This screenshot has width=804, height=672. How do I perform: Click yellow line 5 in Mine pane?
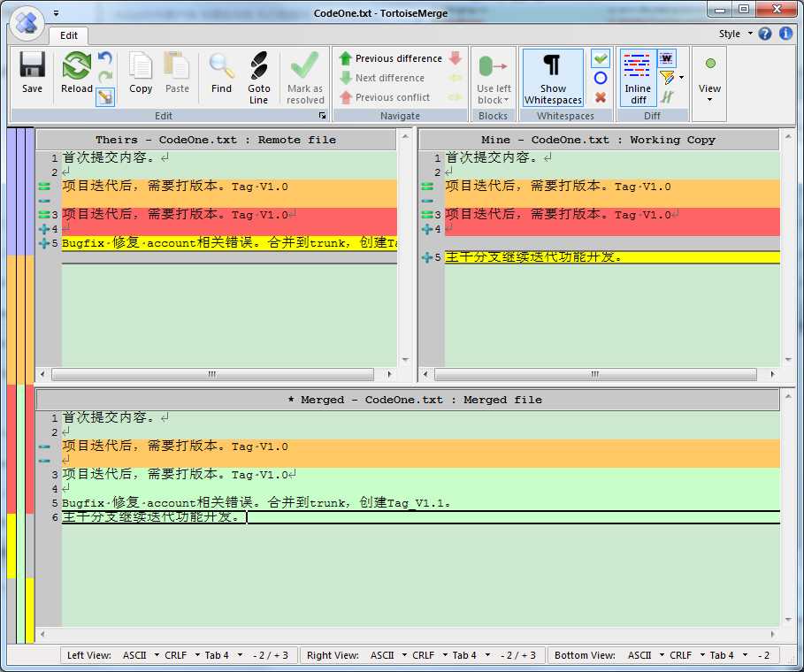[x=612, y=257]
